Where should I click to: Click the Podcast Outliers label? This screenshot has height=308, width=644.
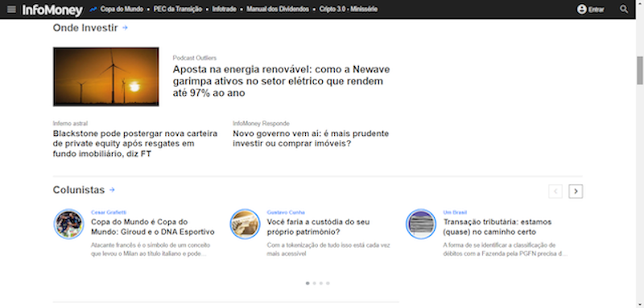(195, 58)
